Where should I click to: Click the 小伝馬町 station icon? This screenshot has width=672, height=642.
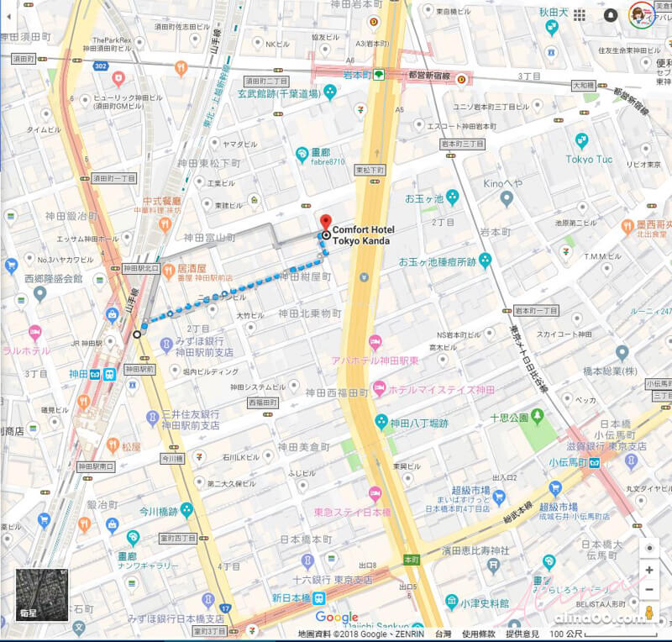pyautogui.click(x=595, y=463)
